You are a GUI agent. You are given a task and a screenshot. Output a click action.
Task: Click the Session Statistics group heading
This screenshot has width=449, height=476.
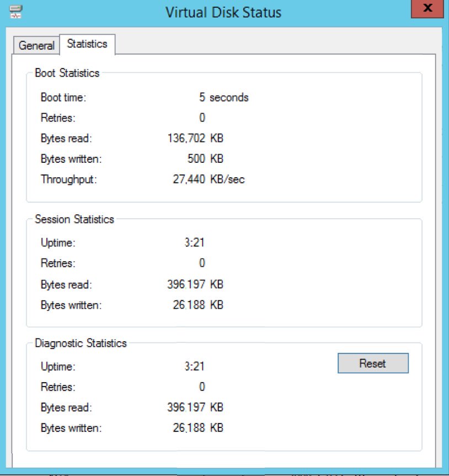74,219
